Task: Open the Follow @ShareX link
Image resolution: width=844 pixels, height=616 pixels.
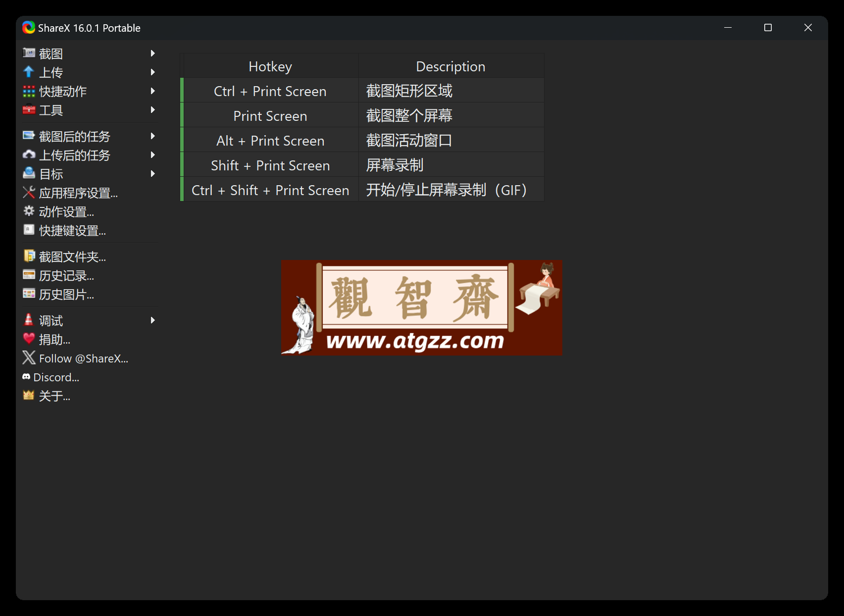Action: [90, 358]
